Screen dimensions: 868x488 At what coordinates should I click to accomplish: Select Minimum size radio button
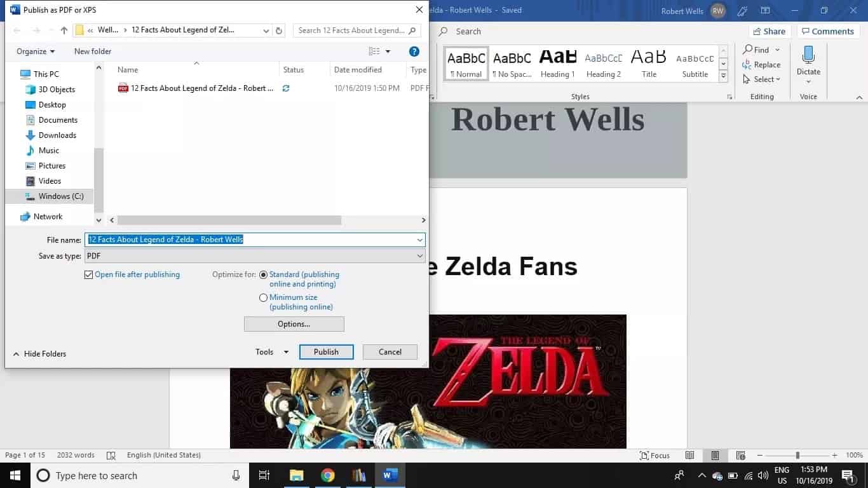264,297
